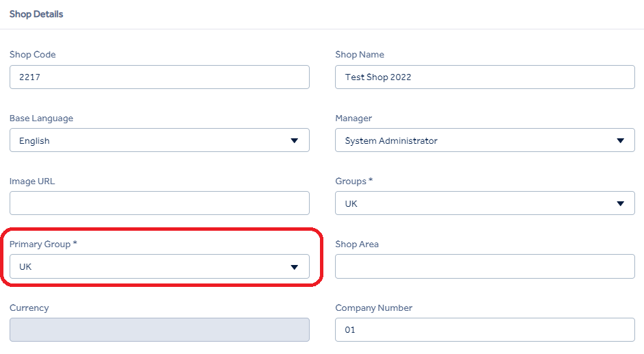Click the empty Shop Area input field
This screenshot has height=354, width=644.
click(485, 266)
